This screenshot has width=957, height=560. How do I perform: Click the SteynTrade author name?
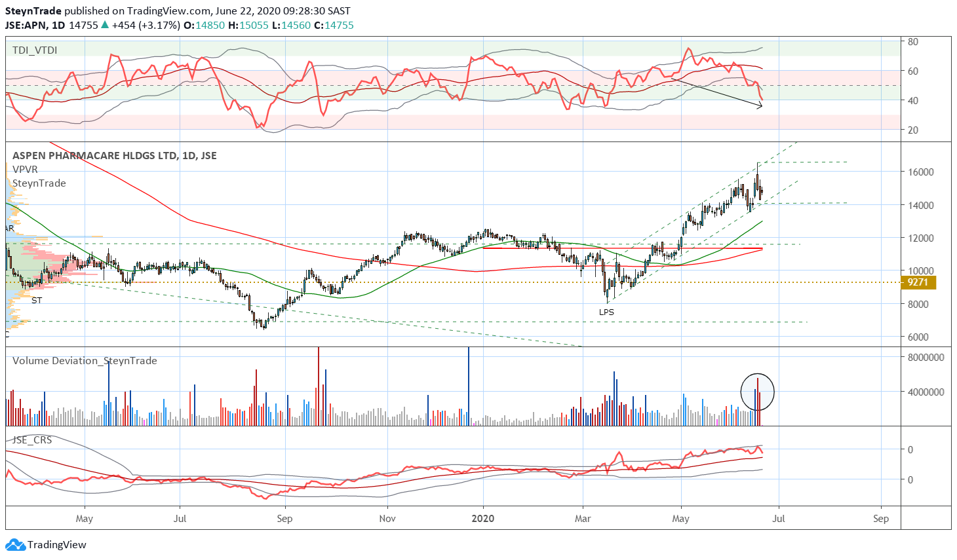click(x=33, y=11)
